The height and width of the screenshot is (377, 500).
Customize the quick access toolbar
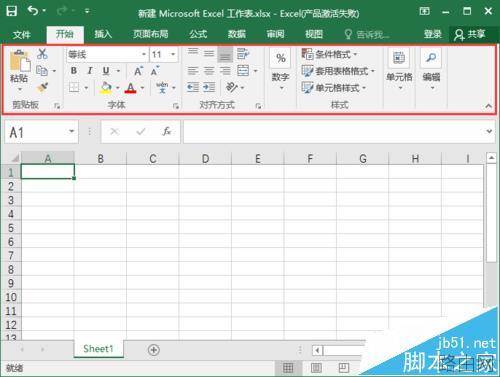pyautogui.click(x=87, y=11)
